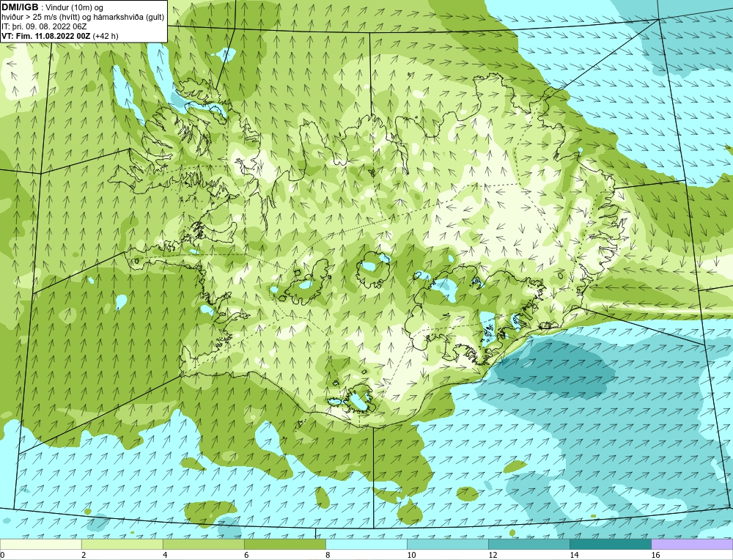The image size is (733, 560).
Task: Click the 'IT: þri. 09. 08. 2022 06Z' line
Action: (x=44, y=26)
